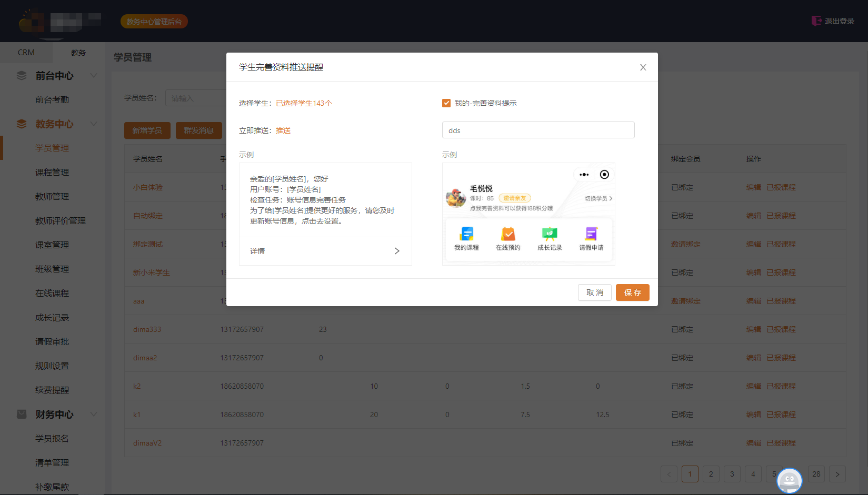Click 切换学员 in the preview card
This screenshot has width=868, height=495.
click(x=598, y=198)
